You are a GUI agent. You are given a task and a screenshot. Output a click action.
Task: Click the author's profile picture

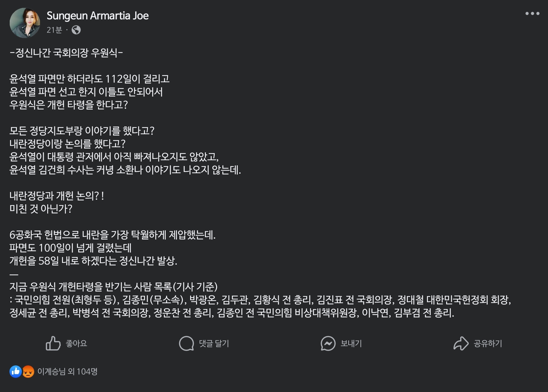(25, 23)
